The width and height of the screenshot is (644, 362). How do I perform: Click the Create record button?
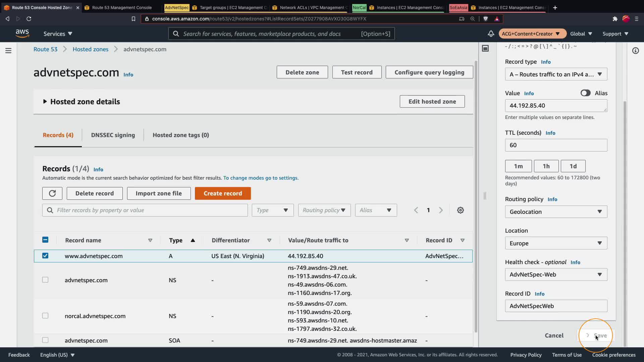click(223, 193)
